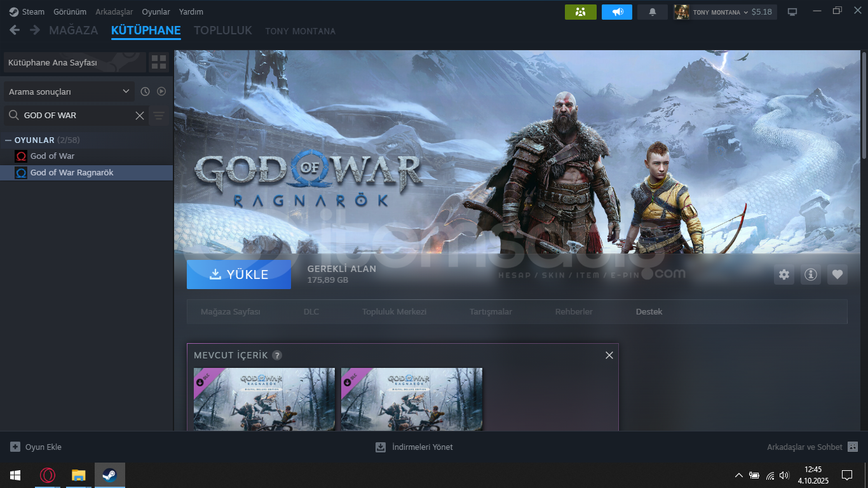Open the TONY MONTANA profile tab
Screen dimensions: 868x488
(x=300, y=31)
